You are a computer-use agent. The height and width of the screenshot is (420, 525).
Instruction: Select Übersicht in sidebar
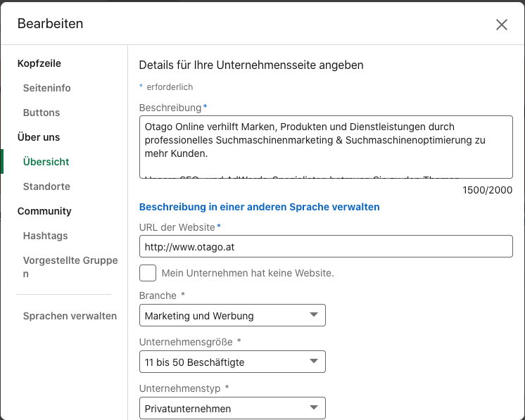[x=46, y=162]
